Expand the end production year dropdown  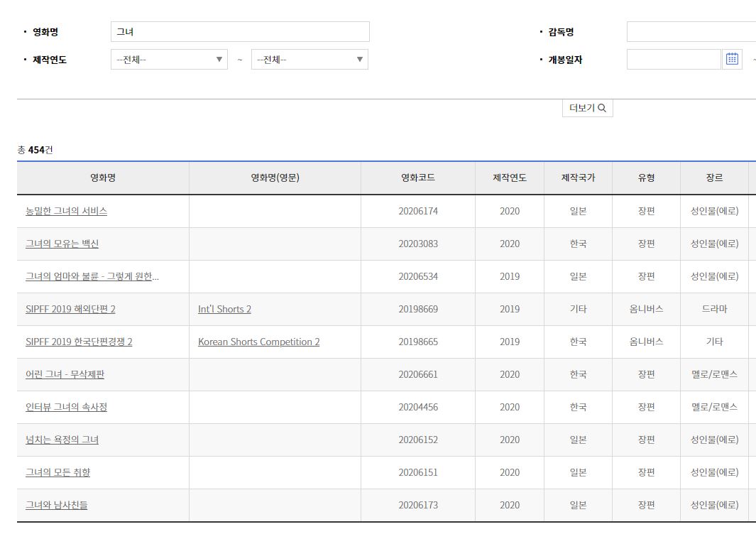point(309,60)
